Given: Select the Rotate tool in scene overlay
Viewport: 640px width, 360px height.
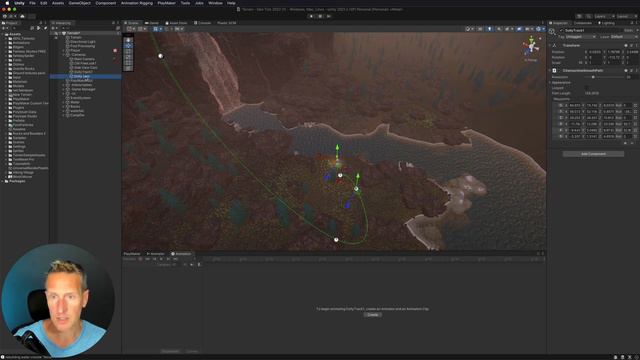Looking at the screenshot, I should pos(128,52).
